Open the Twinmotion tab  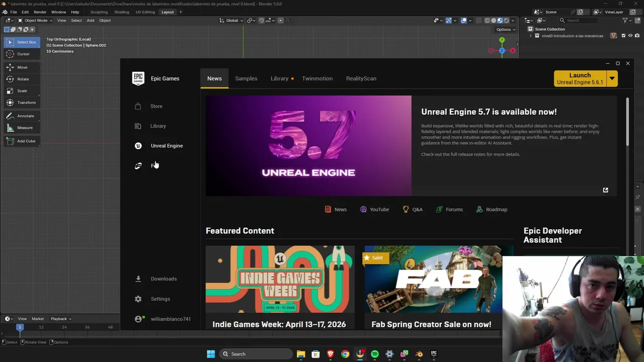[x=317, y=78]
